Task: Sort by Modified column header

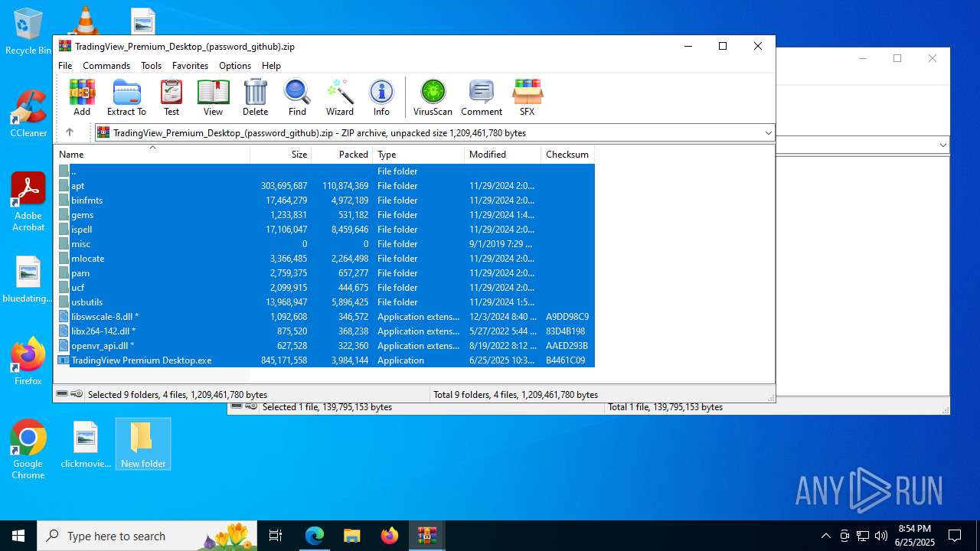Action: [x=502, y=154]
